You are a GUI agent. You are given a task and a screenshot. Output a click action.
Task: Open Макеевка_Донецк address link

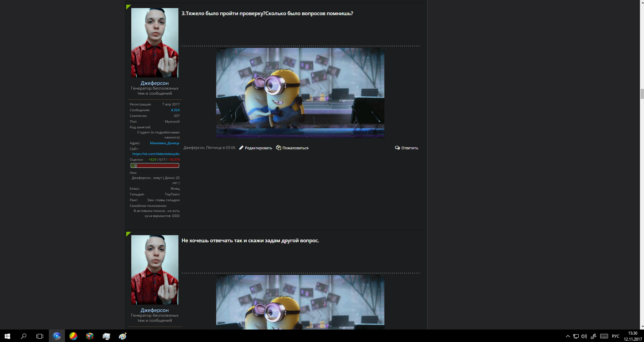pos(165,143)
